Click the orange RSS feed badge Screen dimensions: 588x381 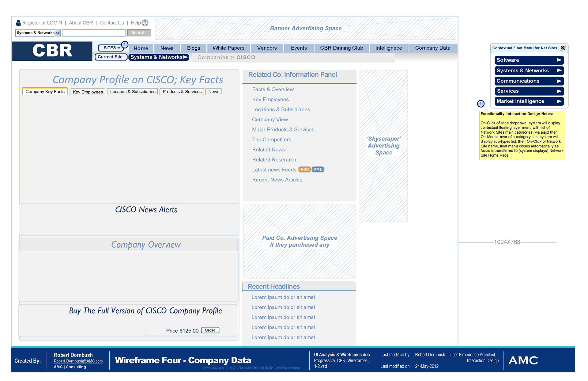(304, 170)
